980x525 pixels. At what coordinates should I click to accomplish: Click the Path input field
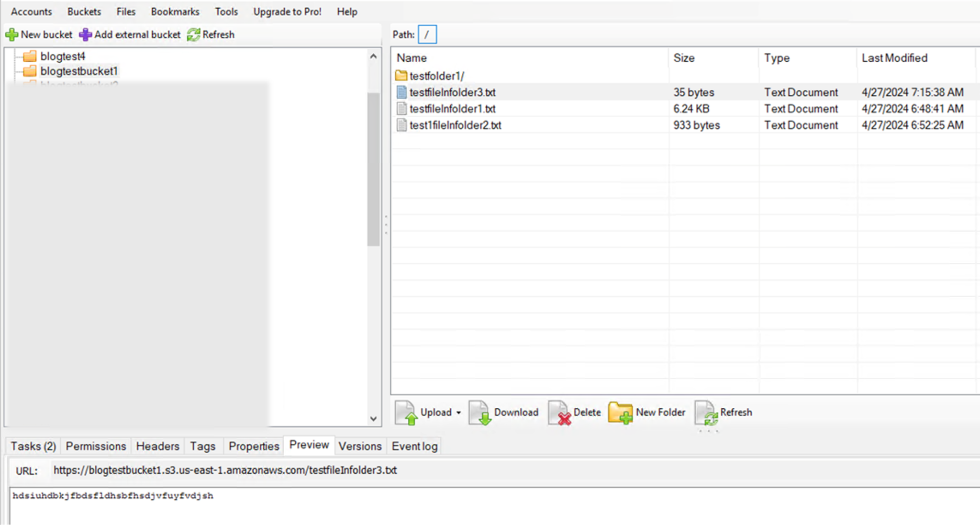click(x=427, y=34)
